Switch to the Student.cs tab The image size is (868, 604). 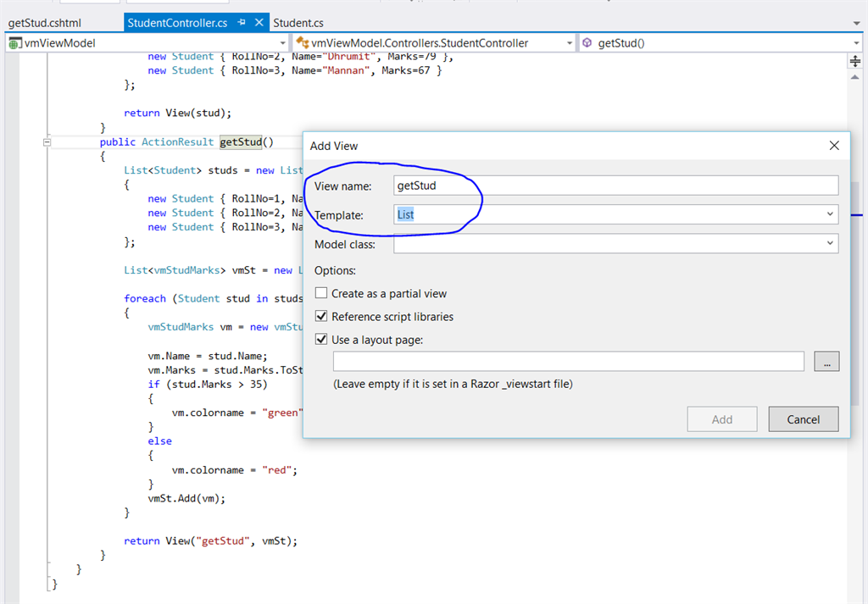(298, 23)
